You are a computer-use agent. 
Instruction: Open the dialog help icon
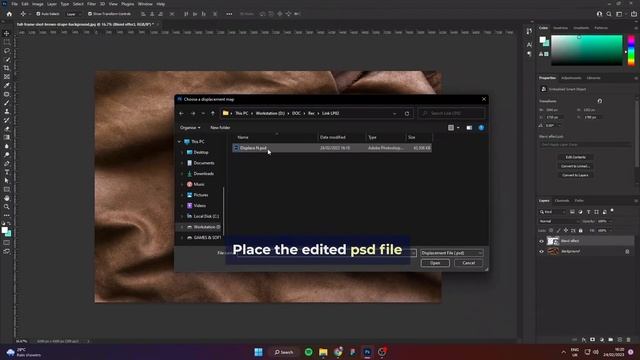coord(481,128)
